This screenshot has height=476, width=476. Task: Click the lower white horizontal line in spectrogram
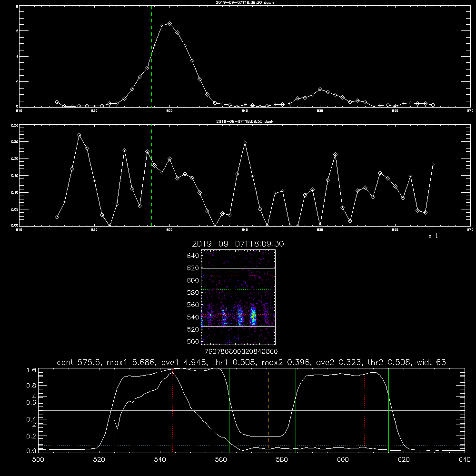coord(238,327)
